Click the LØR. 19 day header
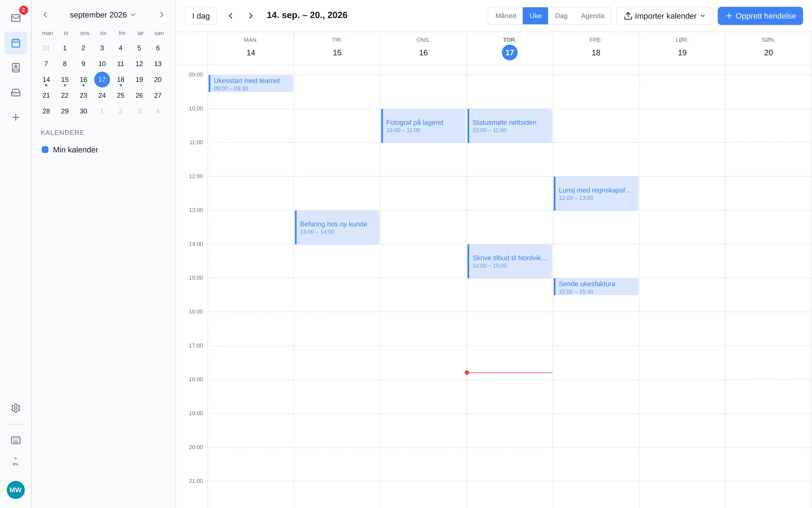 pyautogui.click(x=682, y=48)
